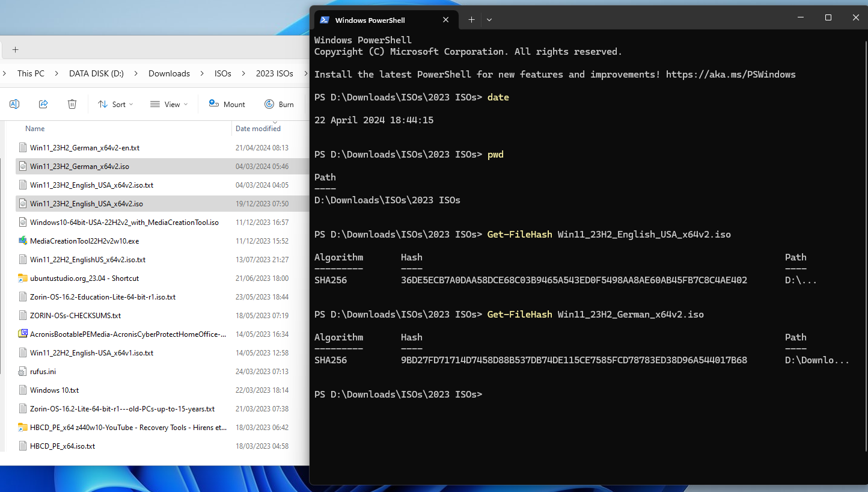
Task: Expand chevron after Downloads breadcrumb
Action: (x=202, y=73)
